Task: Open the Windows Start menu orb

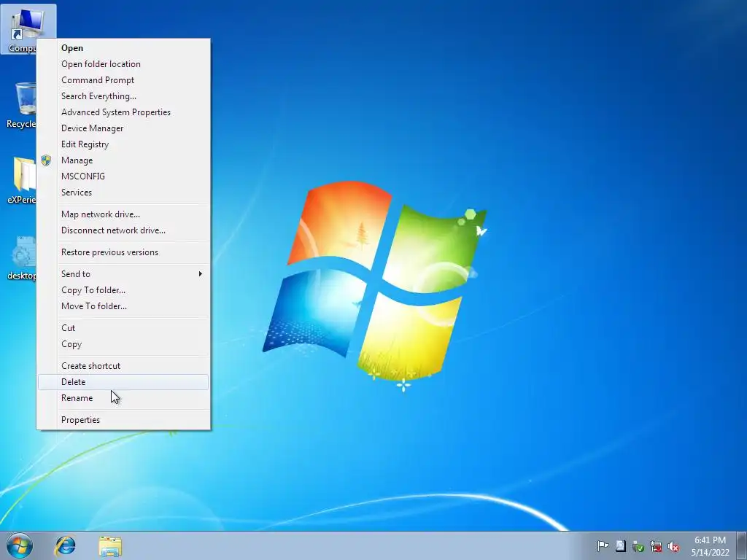Action: 20,545
